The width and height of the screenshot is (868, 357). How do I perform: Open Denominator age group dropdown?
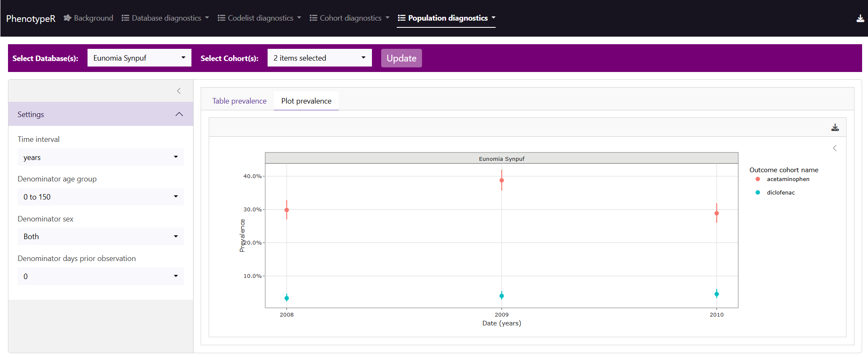(x=101, y=197)
